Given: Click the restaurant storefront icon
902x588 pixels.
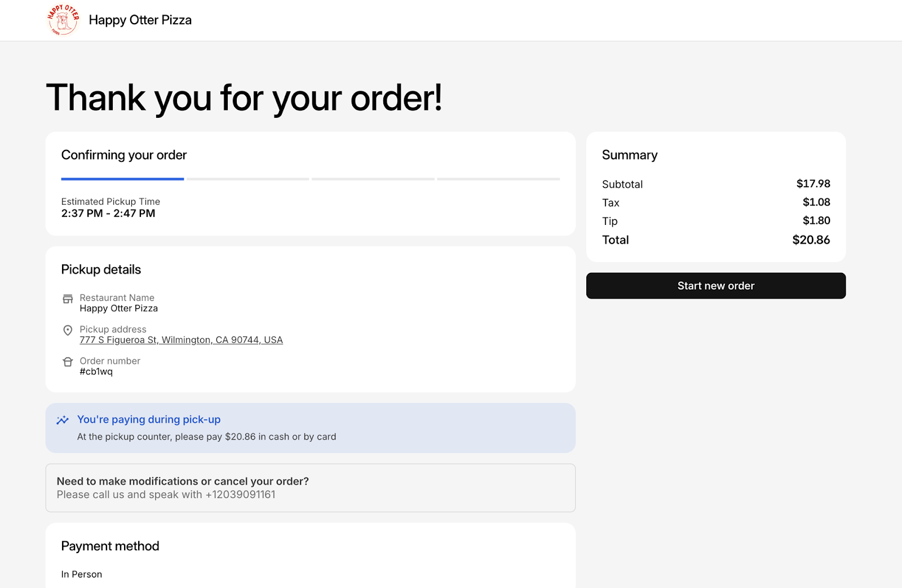Looking at the screenshot, I should coord(68,299).
